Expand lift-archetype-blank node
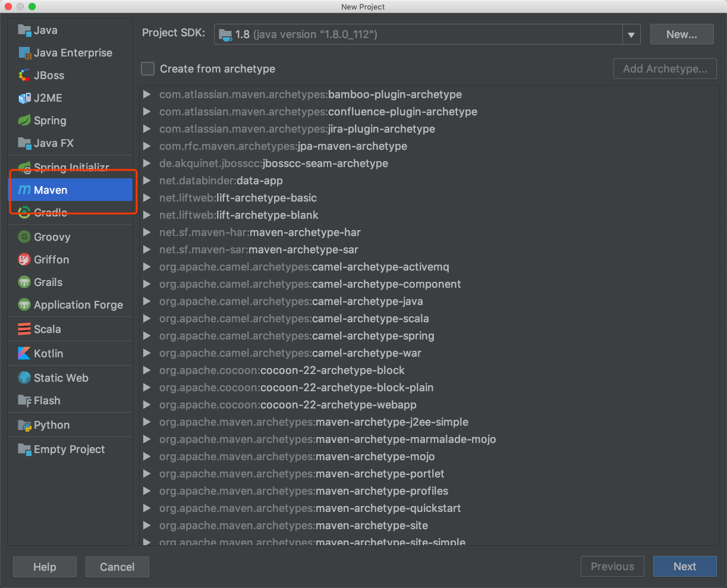This screenshot has height=588, width=727. [x=147, y=215]
